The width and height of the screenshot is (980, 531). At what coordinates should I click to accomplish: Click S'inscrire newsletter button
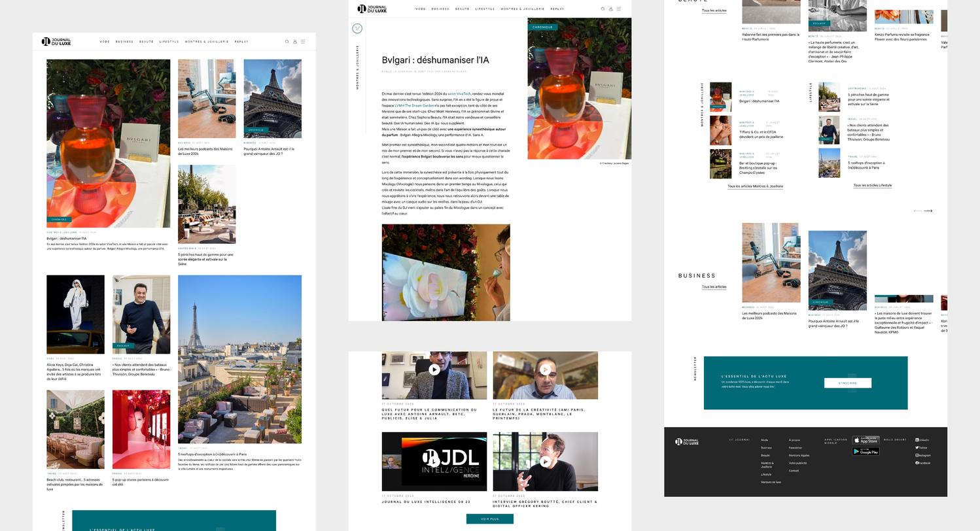coord(848,383)
